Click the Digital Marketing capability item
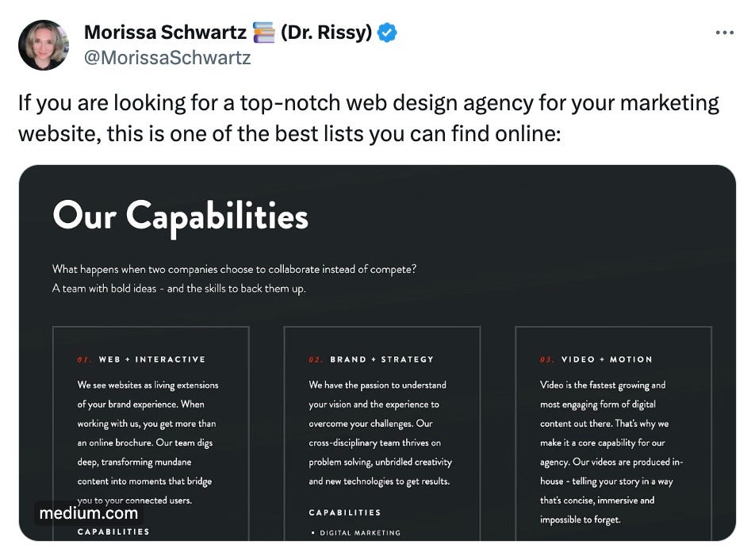 [356, 532]
